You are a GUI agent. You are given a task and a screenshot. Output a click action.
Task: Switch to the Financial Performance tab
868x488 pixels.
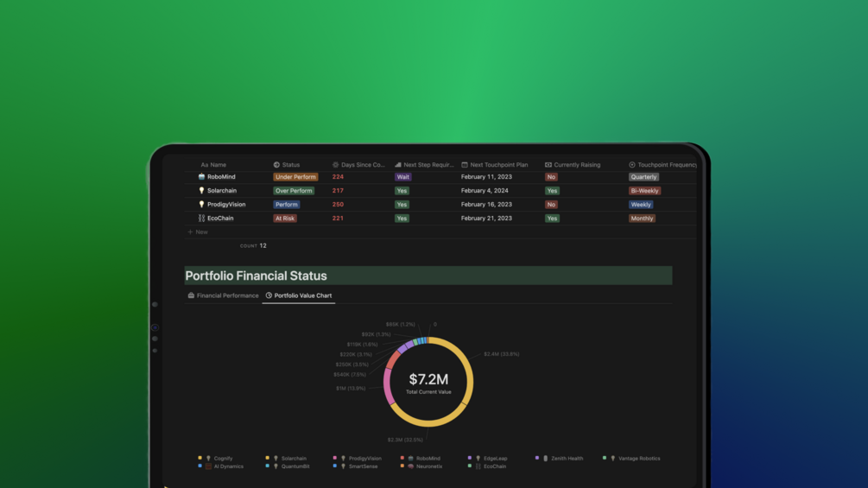pyautogui.click(x=223, y=295)
